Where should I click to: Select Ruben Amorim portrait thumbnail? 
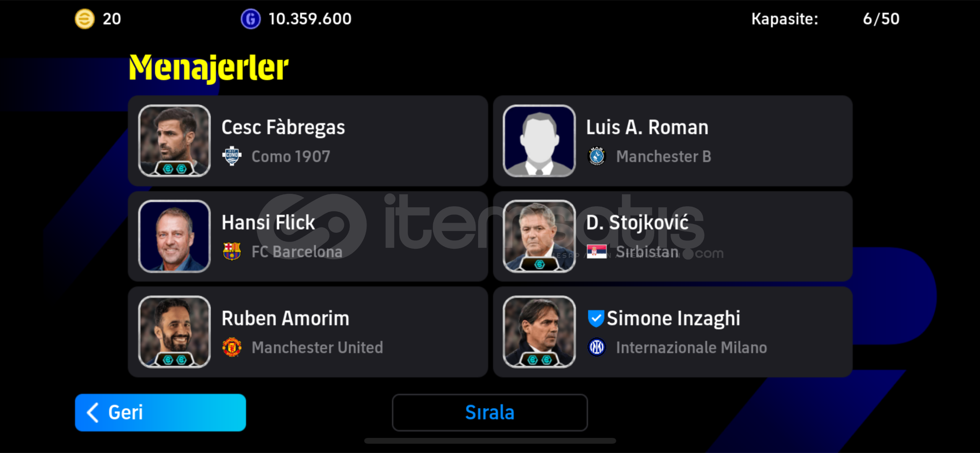tap(174, 332)
